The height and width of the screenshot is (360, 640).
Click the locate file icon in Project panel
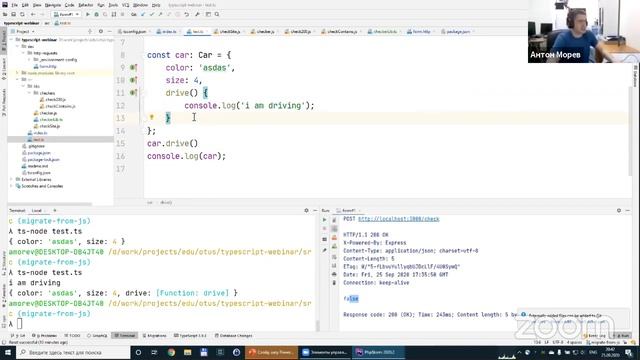90,31
